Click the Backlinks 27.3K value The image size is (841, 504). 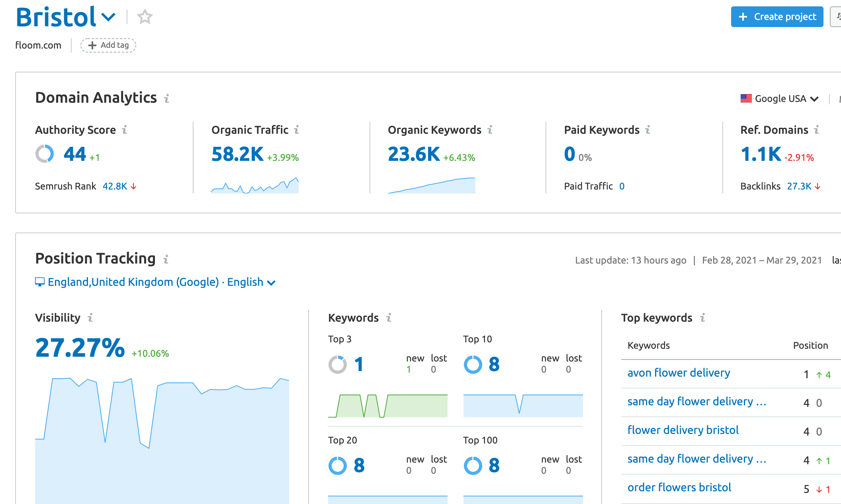(799, 186)
